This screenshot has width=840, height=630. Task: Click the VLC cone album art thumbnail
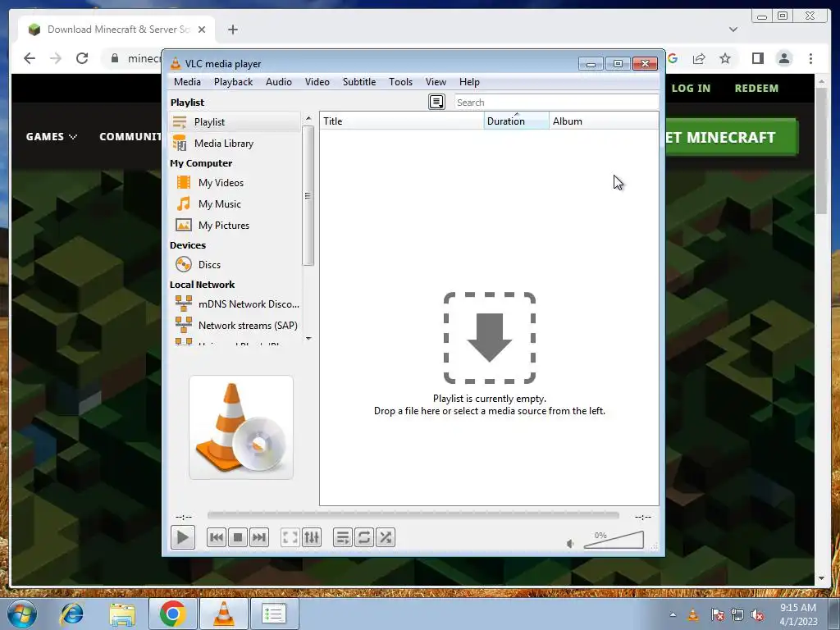click(241, 427)
